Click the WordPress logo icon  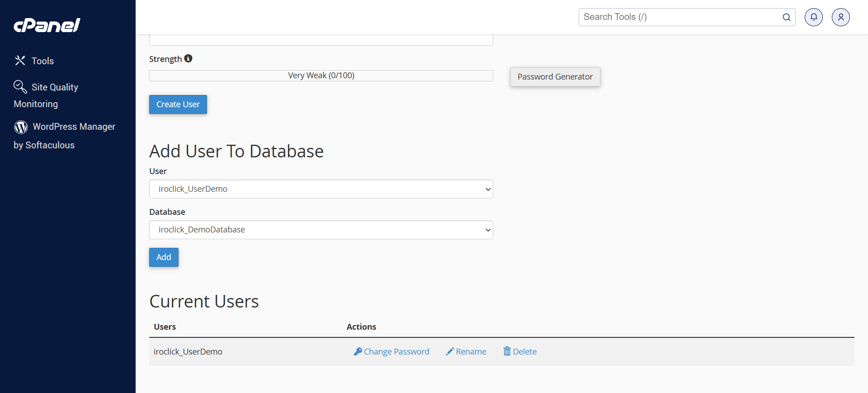[x=21, y=127]
